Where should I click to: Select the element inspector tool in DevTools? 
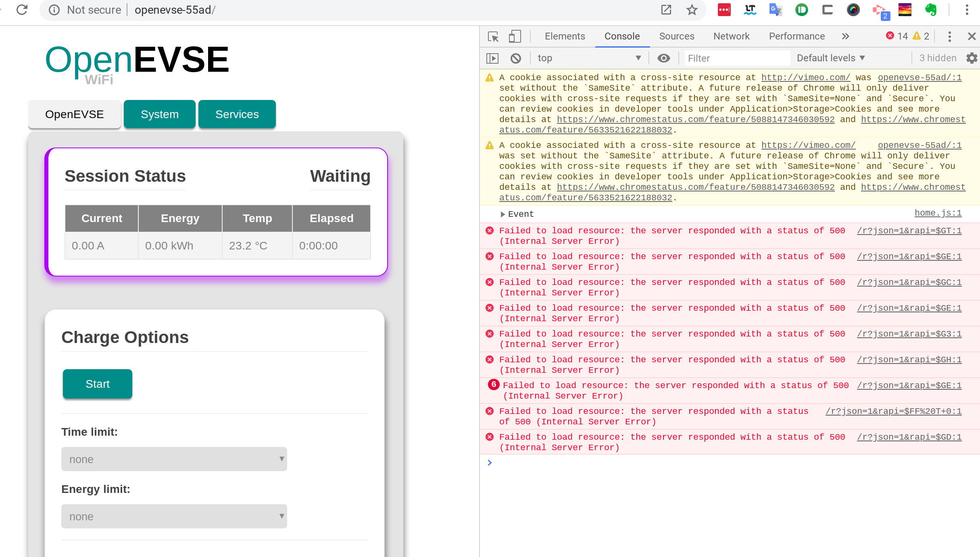(493, 36)
